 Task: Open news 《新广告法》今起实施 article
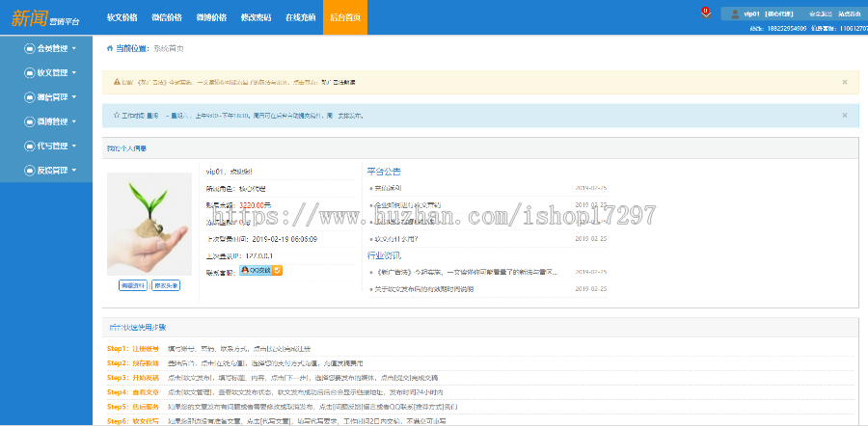(466, 272)
